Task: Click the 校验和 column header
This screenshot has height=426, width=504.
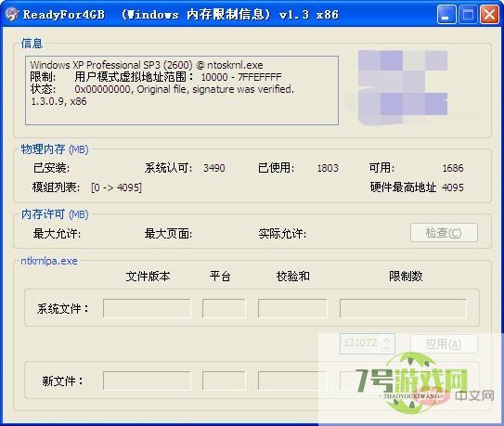Action: [x=293, y=277]
